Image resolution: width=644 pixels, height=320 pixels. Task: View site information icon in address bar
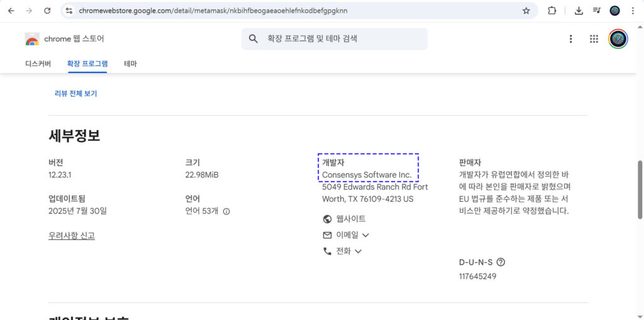click(x=69, y=11)
